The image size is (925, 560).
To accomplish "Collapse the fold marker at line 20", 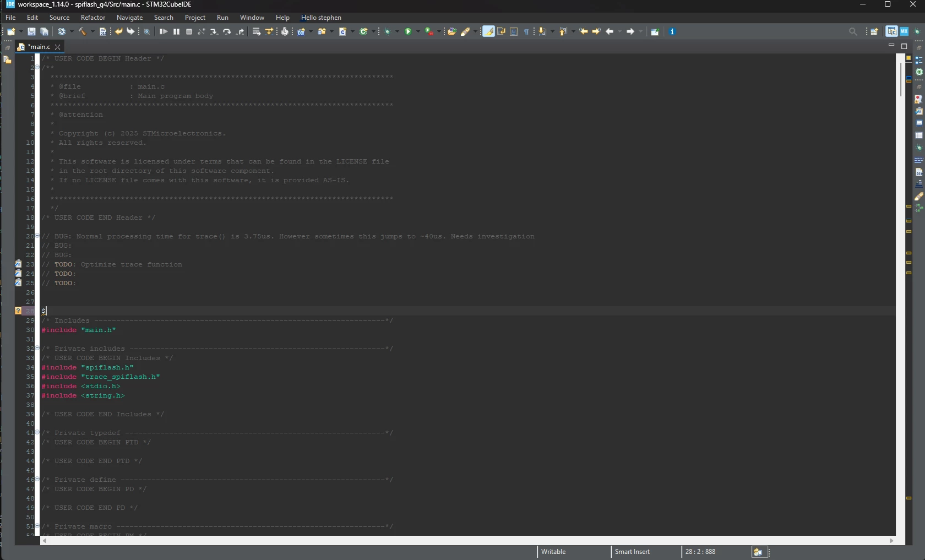I will 37,236.
